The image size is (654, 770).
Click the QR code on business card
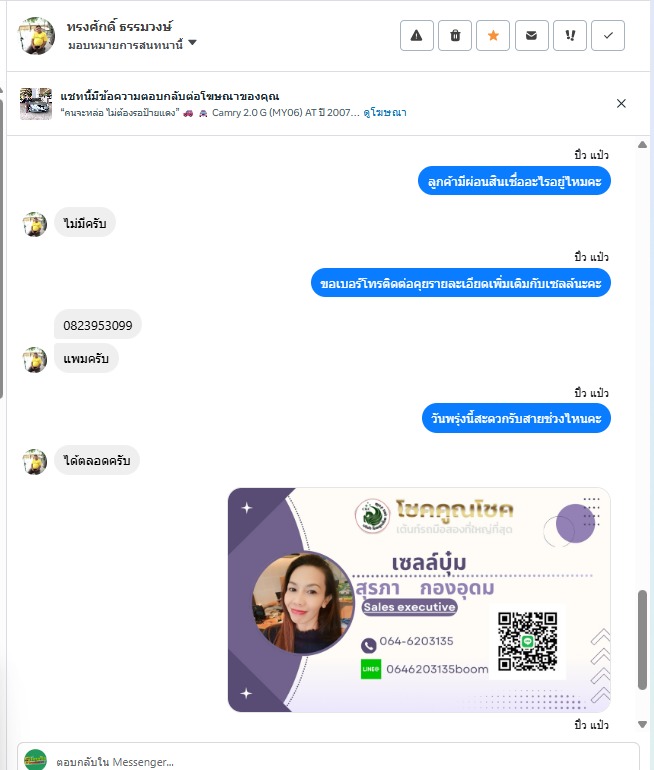point(527,641)
